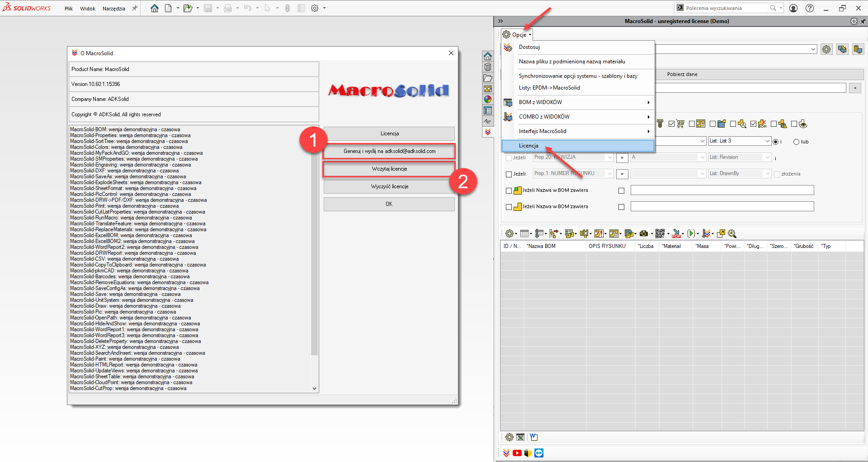Choose 'Listy: EPDM->MacroSolid' menu entry
Viewport: 868px width, 462px height.
click(x=578, y=88)
